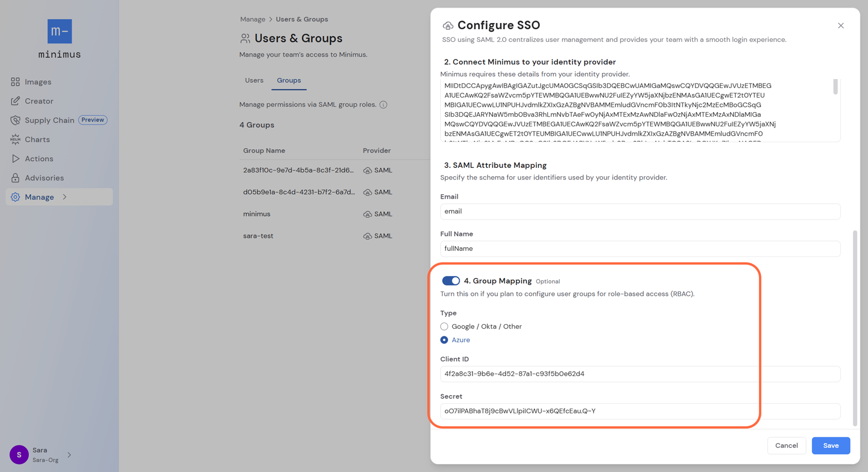This screenshot has width=868, height=472.
Task: Click the info icon beside SAML group roles
Action: [x=383, y=104]
